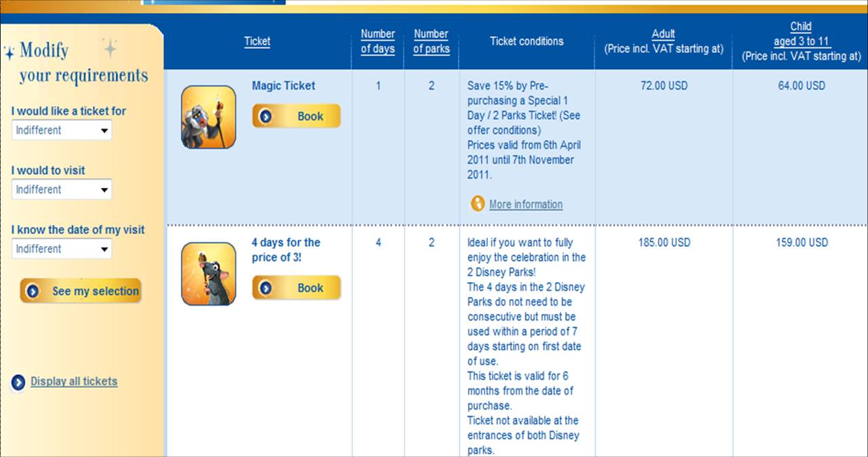Click 'Ticket not available at the entrances' text
The width and height of the screenshot is (868, 457).
pos(523,435)
